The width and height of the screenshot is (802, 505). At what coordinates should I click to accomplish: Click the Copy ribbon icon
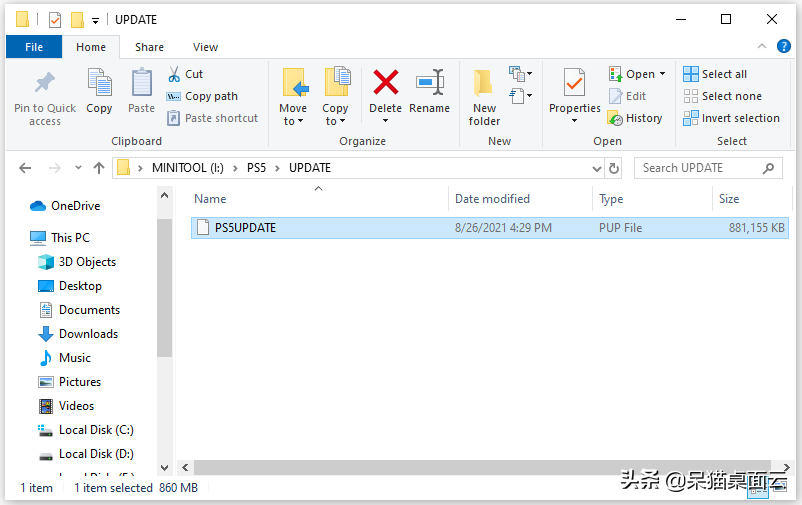(x=99, y=82)
